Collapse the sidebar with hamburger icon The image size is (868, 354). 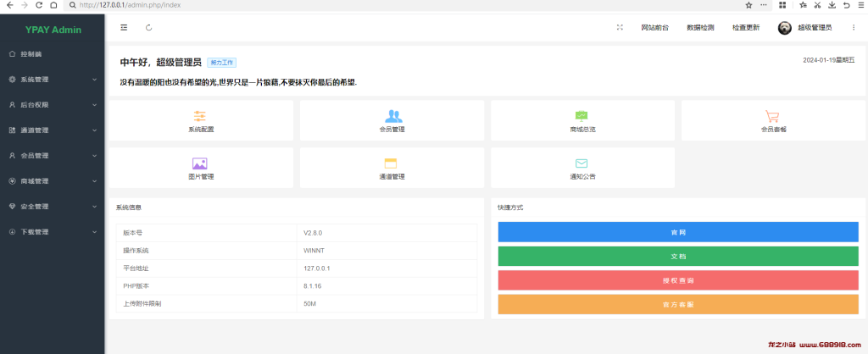pyautogui.click(x=124, y=27)
